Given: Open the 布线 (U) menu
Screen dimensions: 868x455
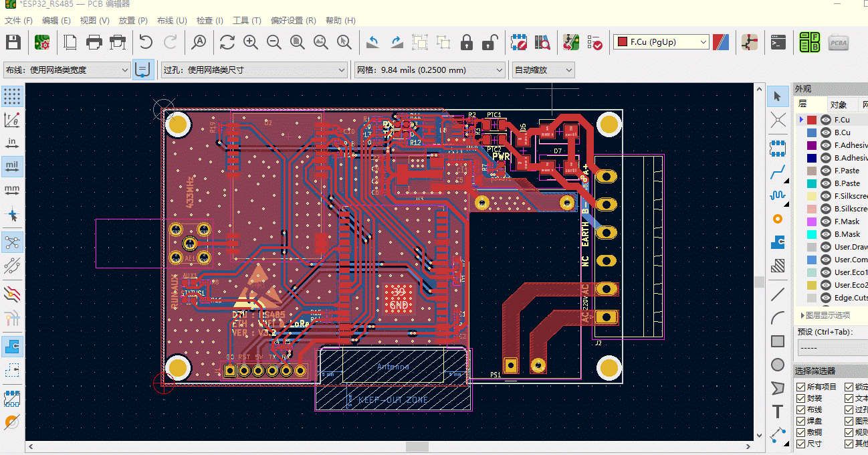Looking at the screenshot, I should click(x=172, y=21).
